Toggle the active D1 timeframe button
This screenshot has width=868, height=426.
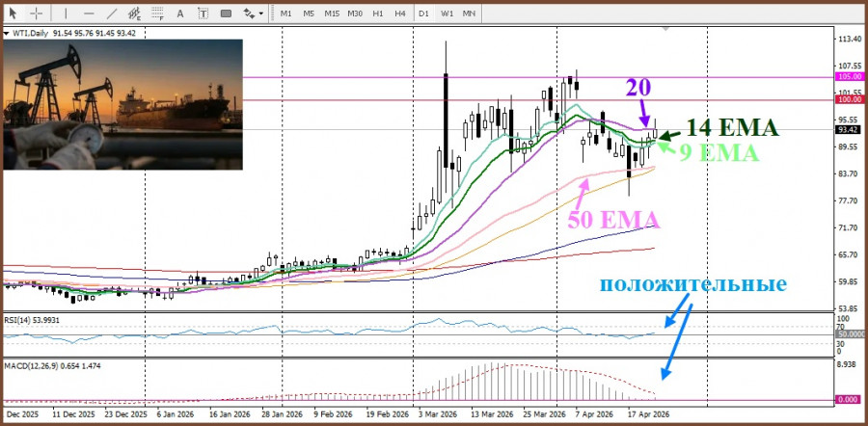(x=423, y=13)
